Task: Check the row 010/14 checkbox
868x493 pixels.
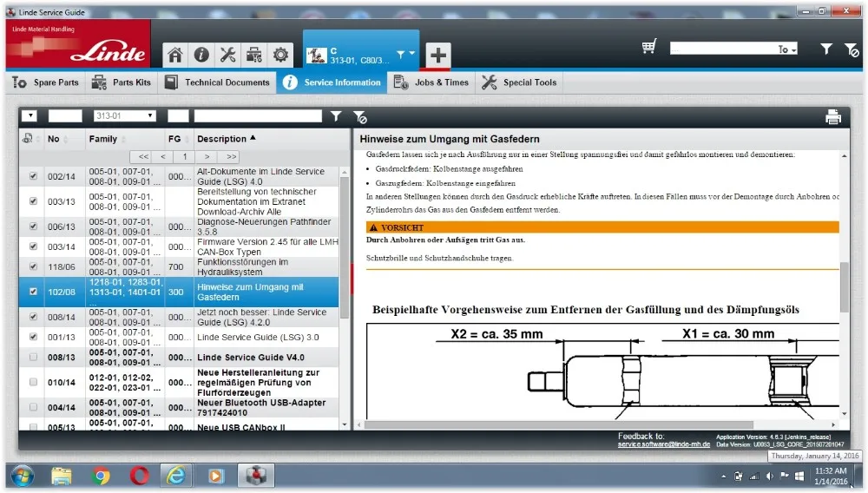Action: [x=33, y=382]
